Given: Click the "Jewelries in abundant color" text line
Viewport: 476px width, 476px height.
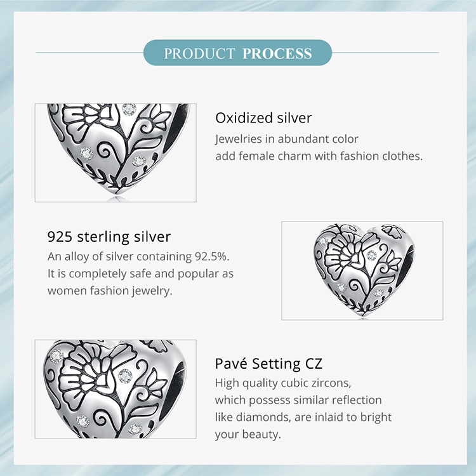Looking at the screenshot, I should pos(287,138).
